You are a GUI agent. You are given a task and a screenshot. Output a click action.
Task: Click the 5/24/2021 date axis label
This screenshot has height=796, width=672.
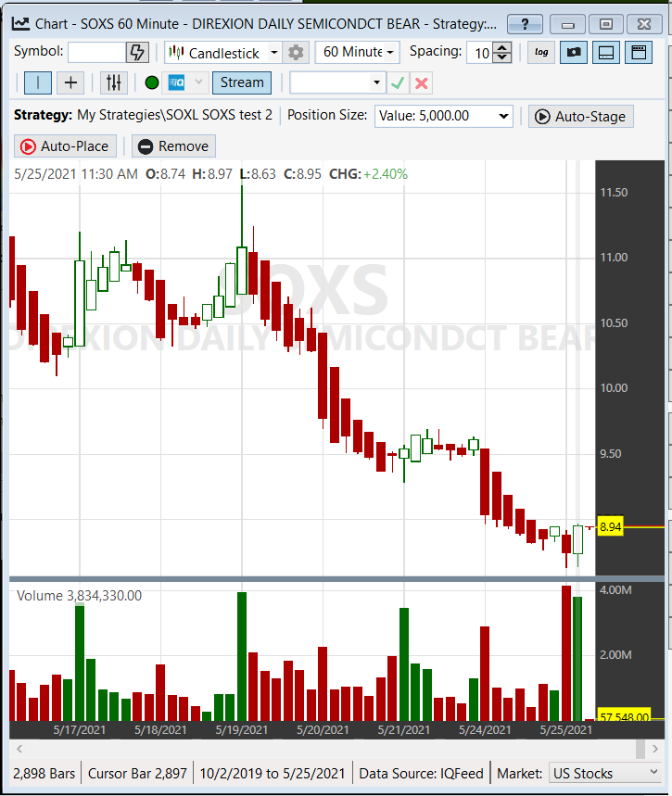485,730
